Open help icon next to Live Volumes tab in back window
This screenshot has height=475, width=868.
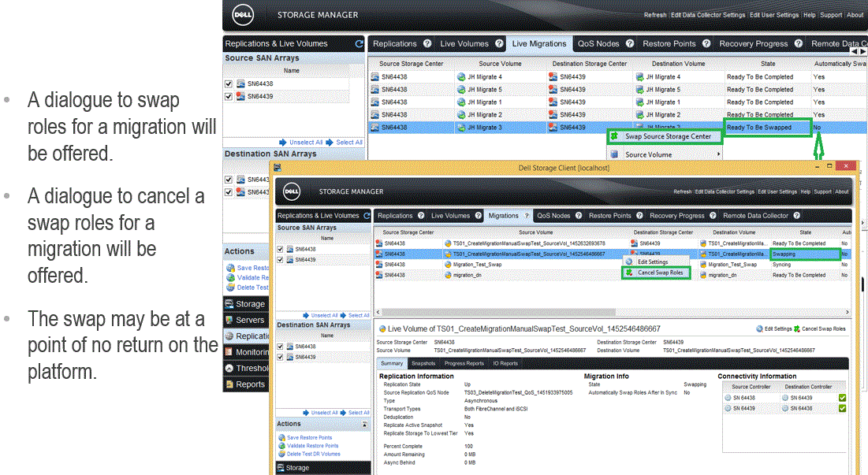click(499, 43)
